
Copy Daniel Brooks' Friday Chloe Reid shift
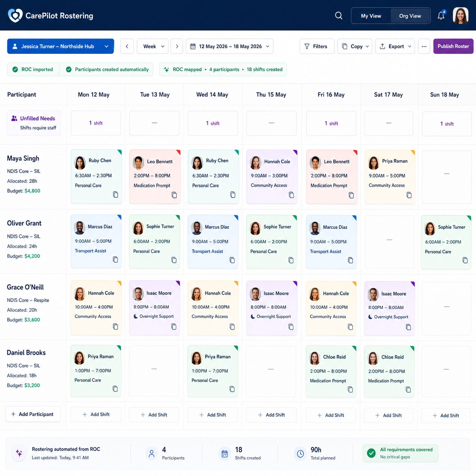(350, 389)
